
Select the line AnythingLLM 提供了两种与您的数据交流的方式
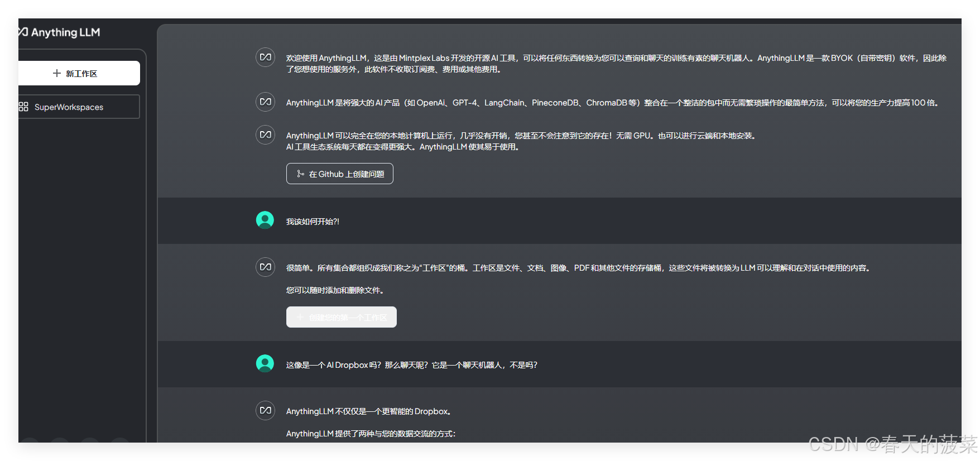(371, 434)
